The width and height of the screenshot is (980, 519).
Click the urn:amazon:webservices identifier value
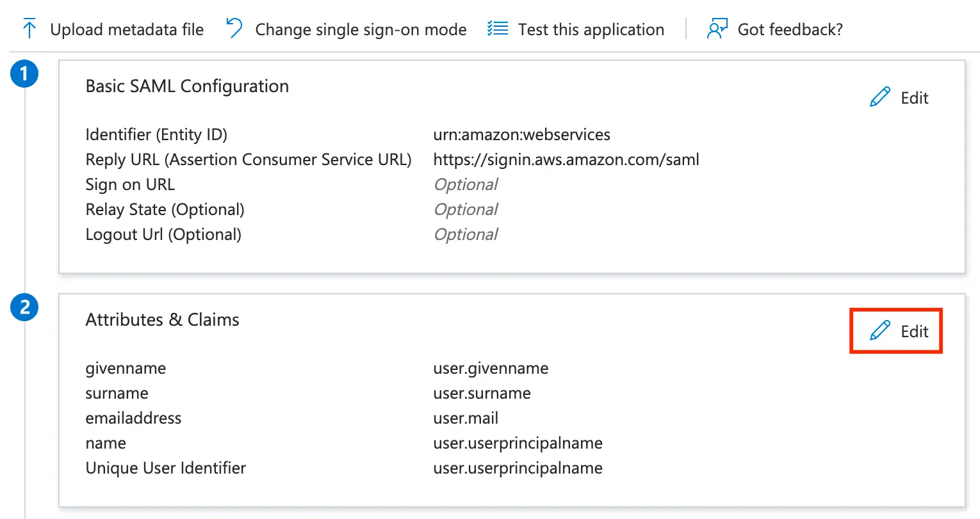tap(521, 134)
